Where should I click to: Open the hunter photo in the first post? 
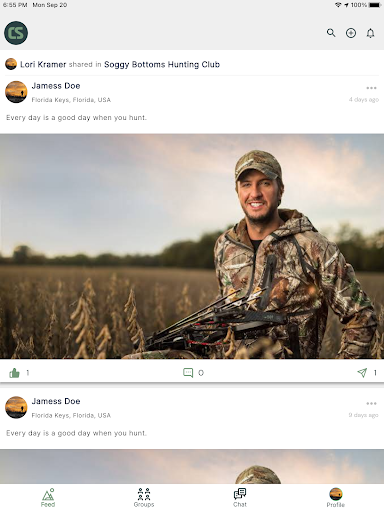click(x=192, y=246)
